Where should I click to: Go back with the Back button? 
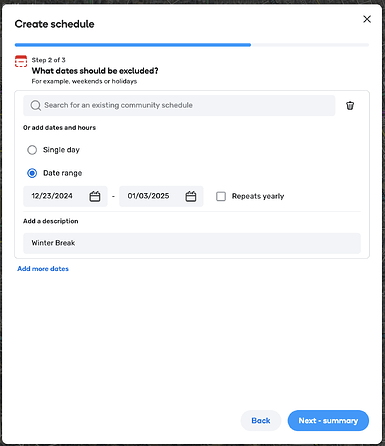[261, 421]
